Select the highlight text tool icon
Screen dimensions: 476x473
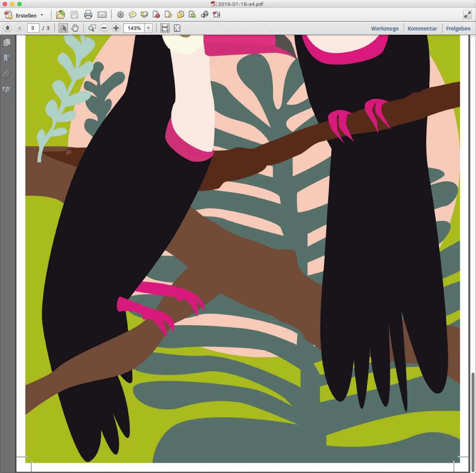point(144,15)
